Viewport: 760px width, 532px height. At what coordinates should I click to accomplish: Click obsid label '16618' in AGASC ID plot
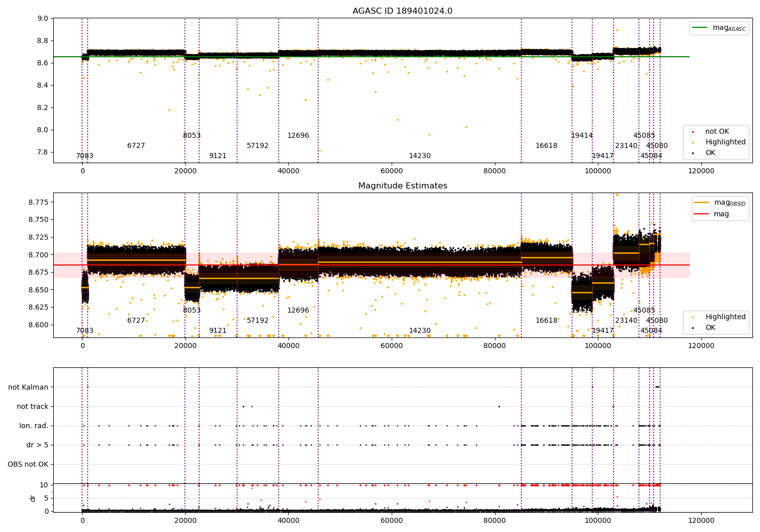coord(546,146)
